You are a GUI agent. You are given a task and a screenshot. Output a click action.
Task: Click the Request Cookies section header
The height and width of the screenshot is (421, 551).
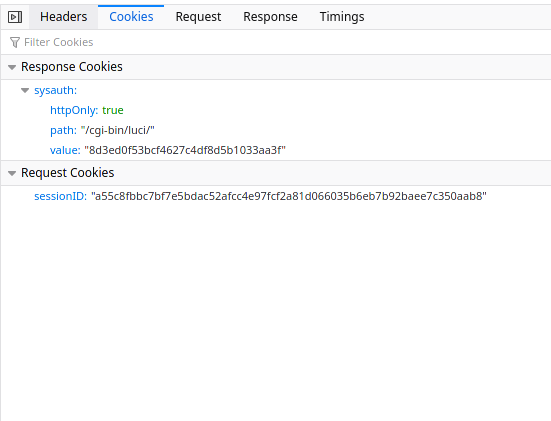pyautogui.click(x=276, y=173)
